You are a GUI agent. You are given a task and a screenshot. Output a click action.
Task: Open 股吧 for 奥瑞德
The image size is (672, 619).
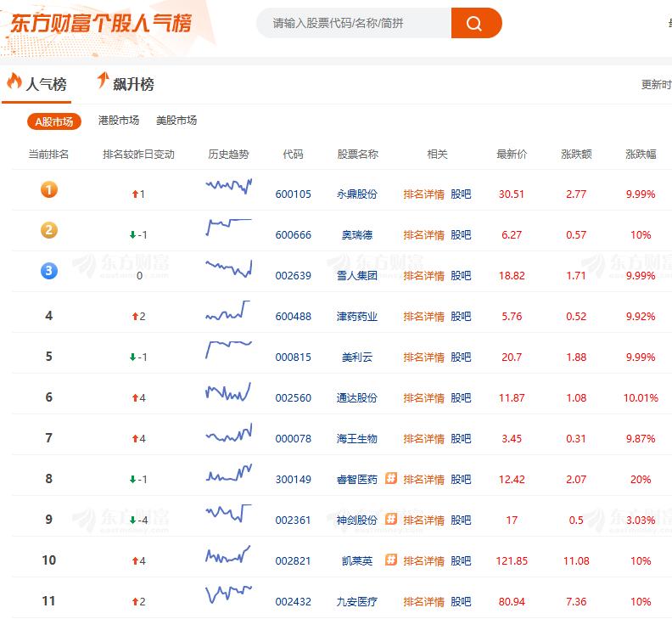tap(461, 235)
